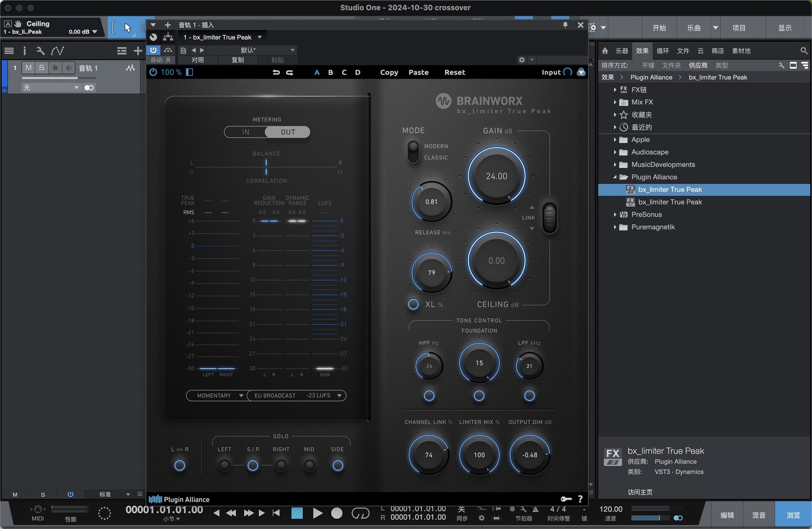Viewport: 812px width, 529px height.
Task: Click 访问主页 link
Action: (640, 492)
